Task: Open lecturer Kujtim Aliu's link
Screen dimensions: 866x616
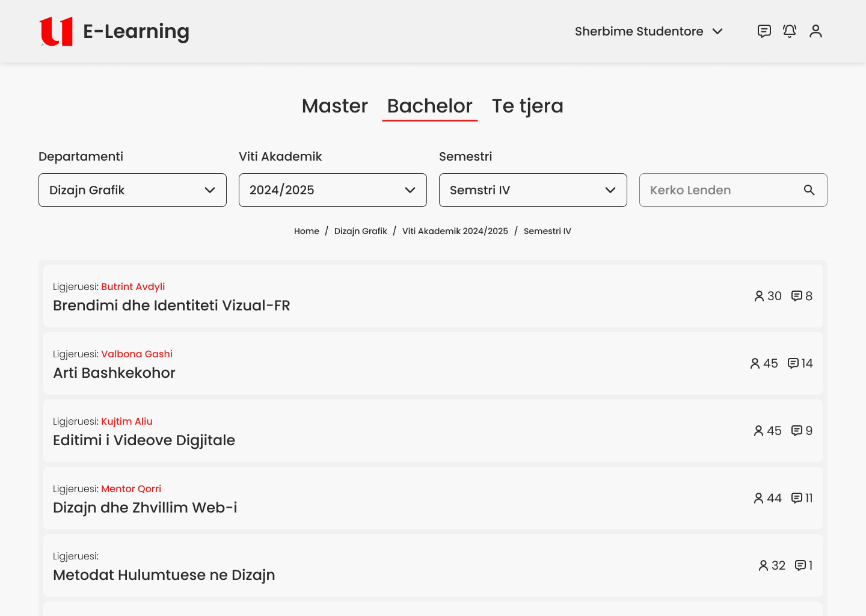Action: pyautogui.click(x=127, y=422)
